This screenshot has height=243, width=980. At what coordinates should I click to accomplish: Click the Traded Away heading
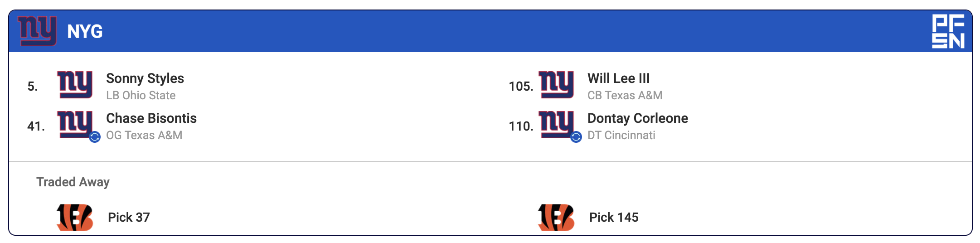(x=73, y=182)
